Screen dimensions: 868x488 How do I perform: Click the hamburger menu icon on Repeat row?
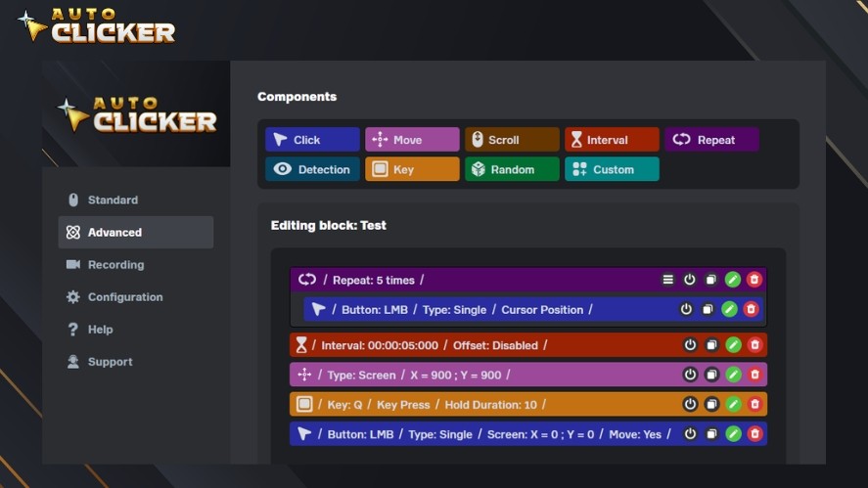(668, 280)
